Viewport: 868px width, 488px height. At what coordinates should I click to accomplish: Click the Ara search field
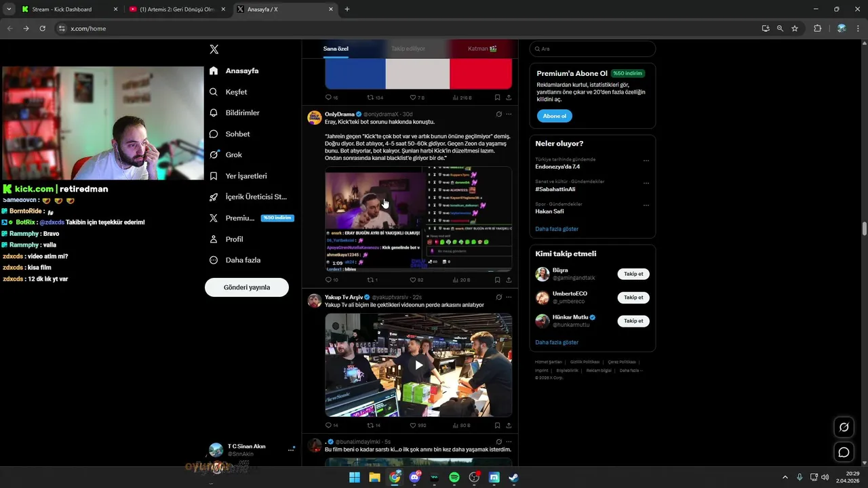click(593, 49)
